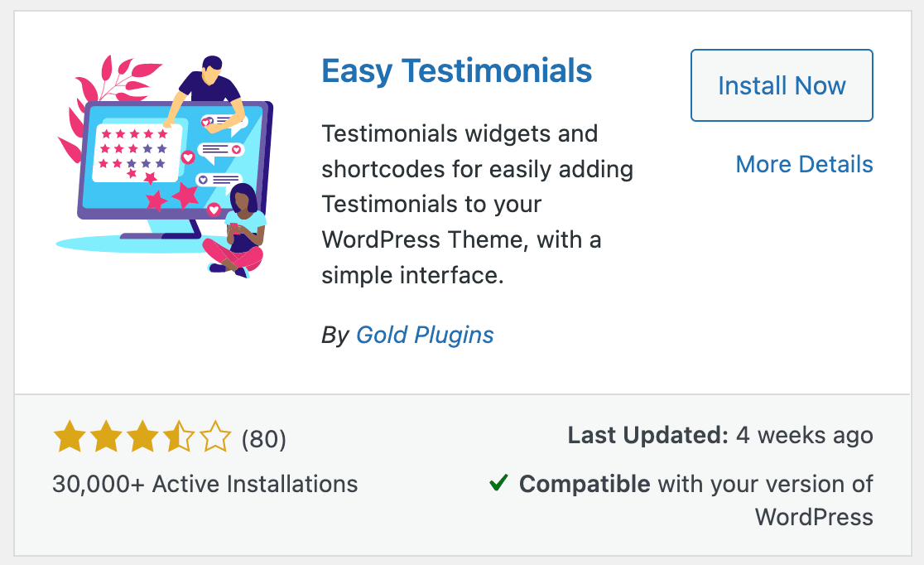
Task: Click the empty fifth rating star
Action: click(x=215, y=437)
